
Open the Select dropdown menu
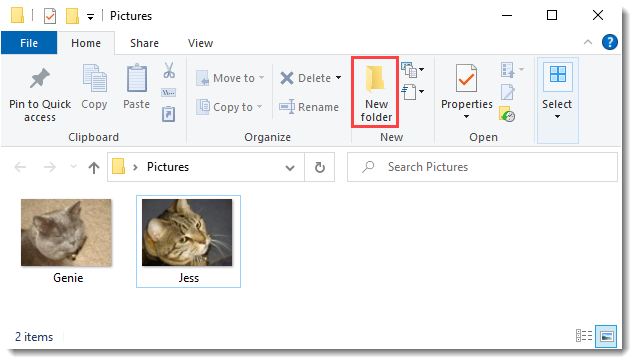[557, 100]
